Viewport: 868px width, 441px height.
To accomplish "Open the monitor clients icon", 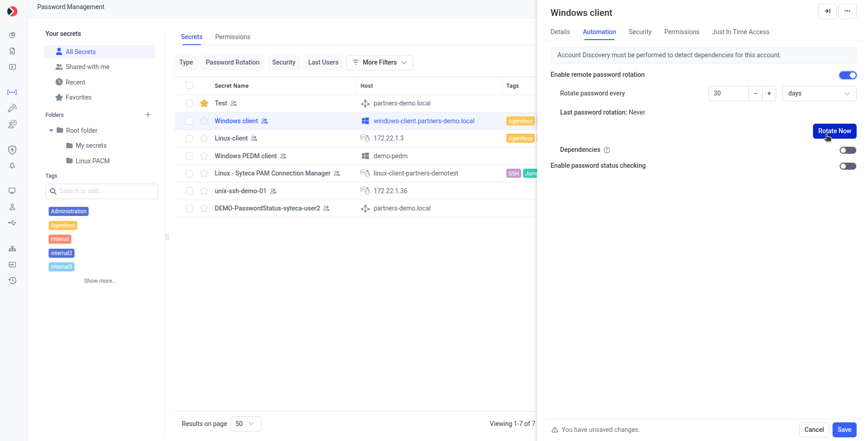I will (x=12, y=191).
